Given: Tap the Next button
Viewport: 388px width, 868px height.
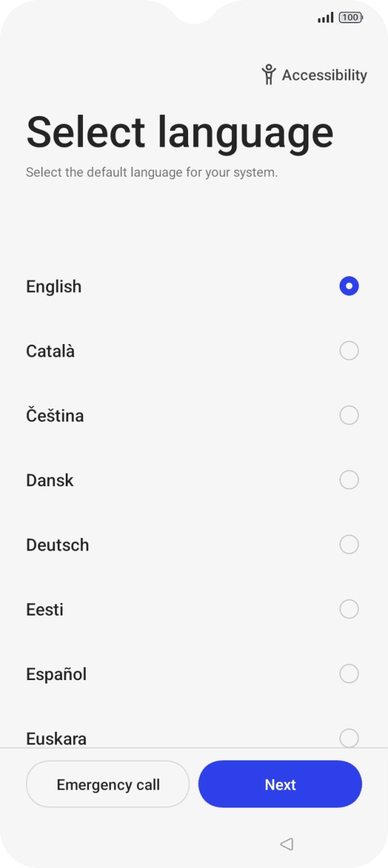Looking at the screenshot, I should click(x=280, y=784).
